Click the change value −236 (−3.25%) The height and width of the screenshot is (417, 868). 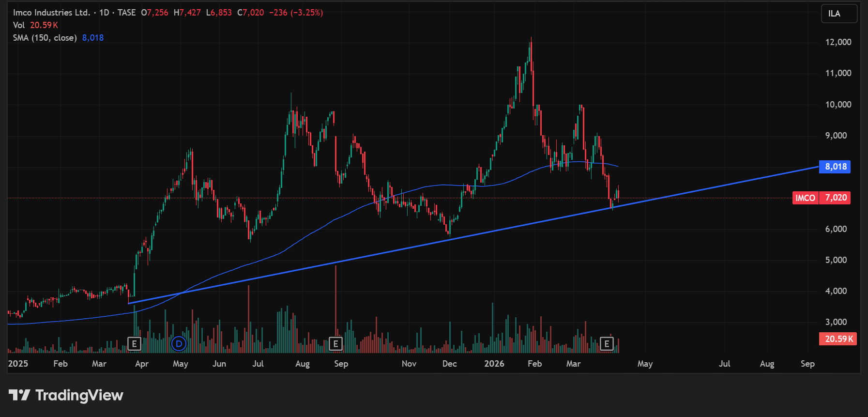(296, 13)
